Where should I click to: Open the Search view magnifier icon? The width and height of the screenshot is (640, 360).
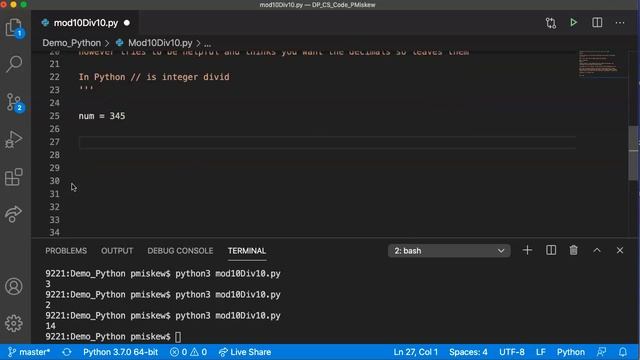[14, 64]
